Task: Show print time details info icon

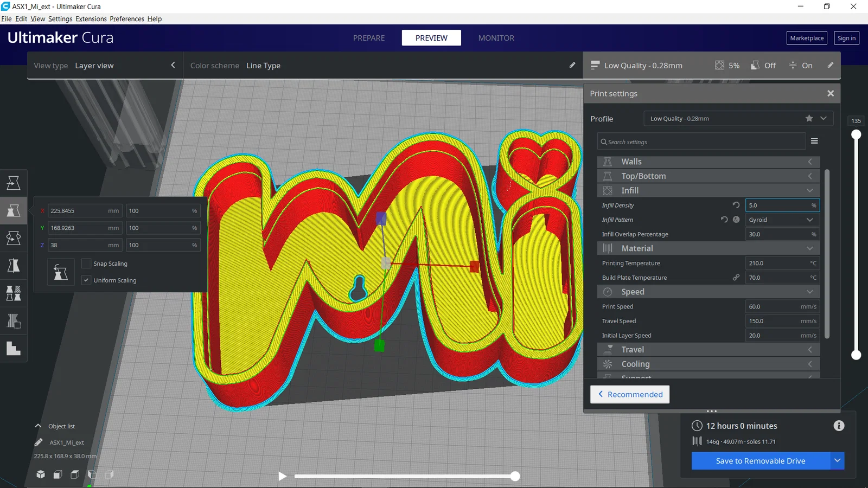Action: (x=839, y=426)
